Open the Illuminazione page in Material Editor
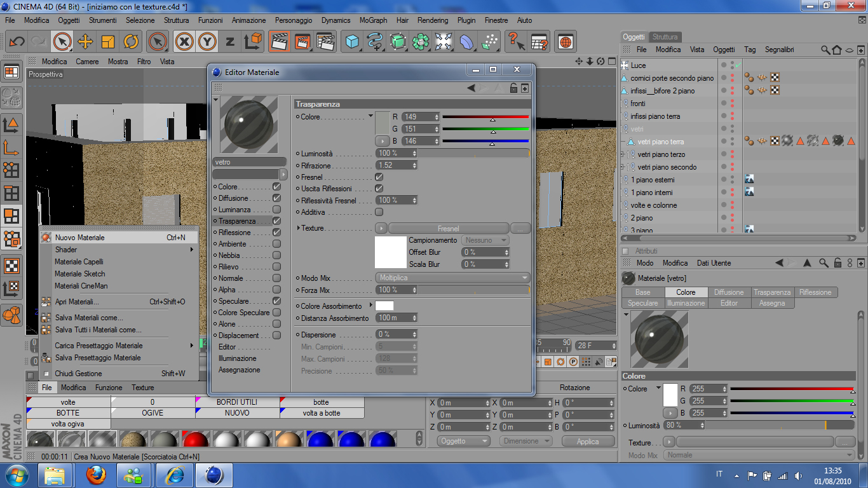868x488 pixels. click(238, 358)
